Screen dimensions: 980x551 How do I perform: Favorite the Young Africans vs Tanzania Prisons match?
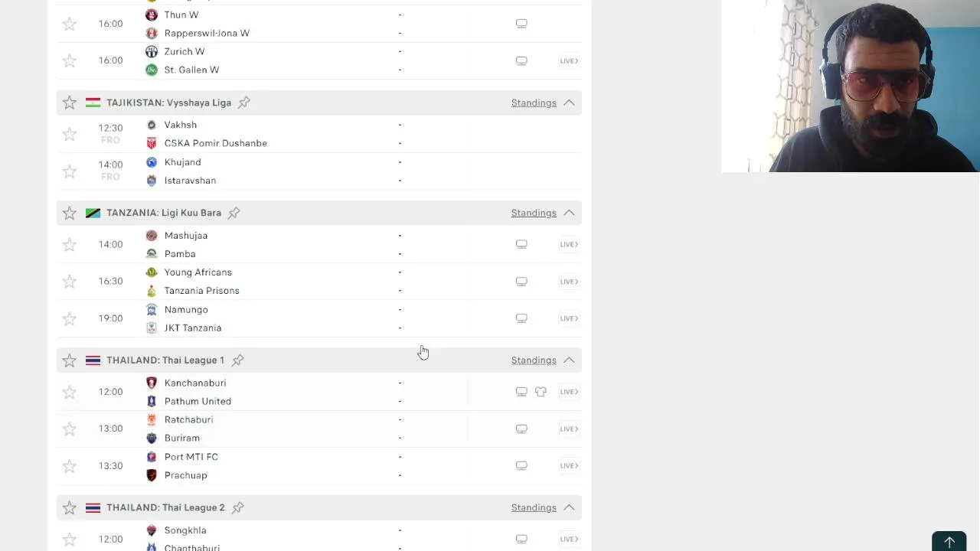70,282
